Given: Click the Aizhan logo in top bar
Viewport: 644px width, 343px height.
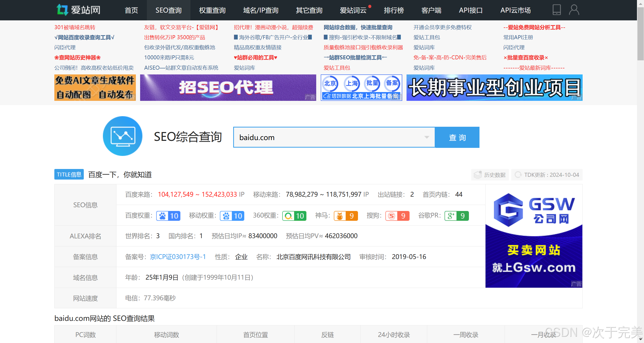Looking at the screenshot, I should pyautogui.click(x=78, y=10).
